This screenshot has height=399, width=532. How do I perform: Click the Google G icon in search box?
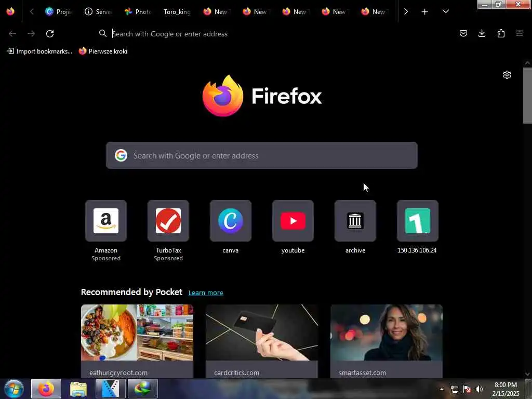pyautogui.click(x=121, y=155)
